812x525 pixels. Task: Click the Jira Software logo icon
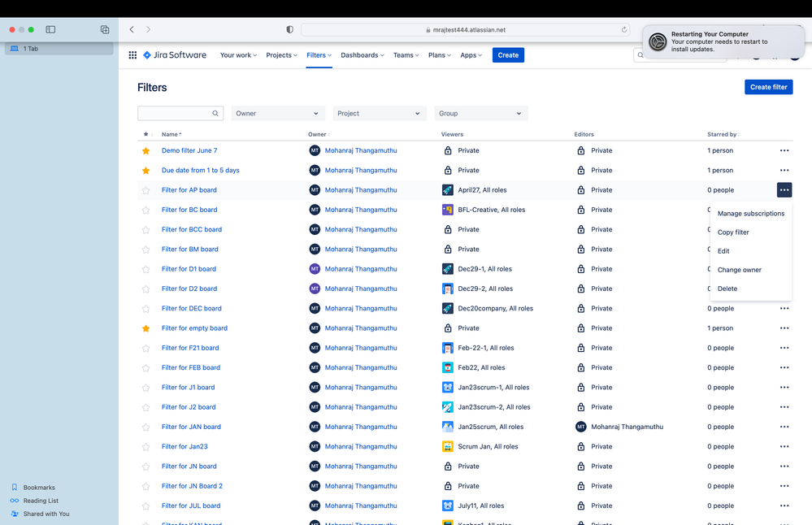coord(148,55)
